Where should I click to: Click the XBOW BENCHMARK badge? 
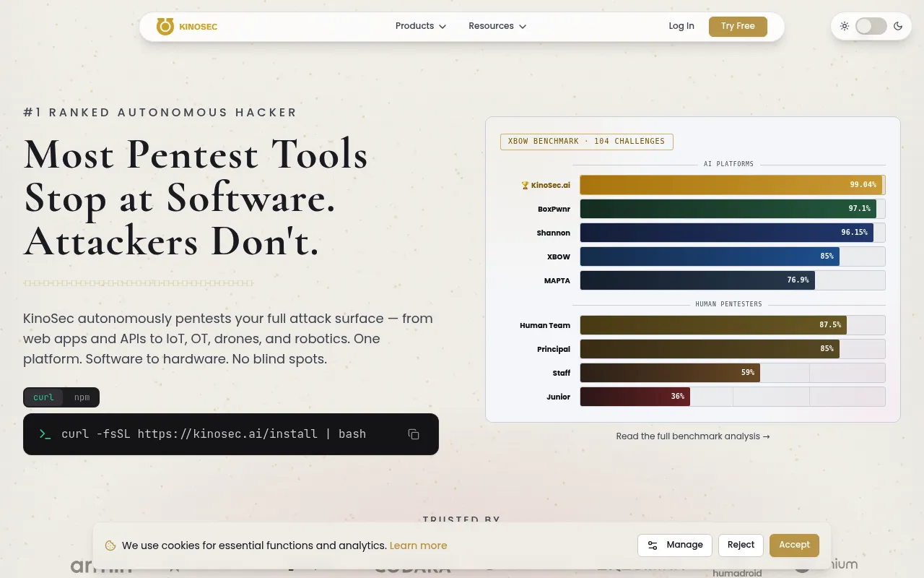click(587, 141)
